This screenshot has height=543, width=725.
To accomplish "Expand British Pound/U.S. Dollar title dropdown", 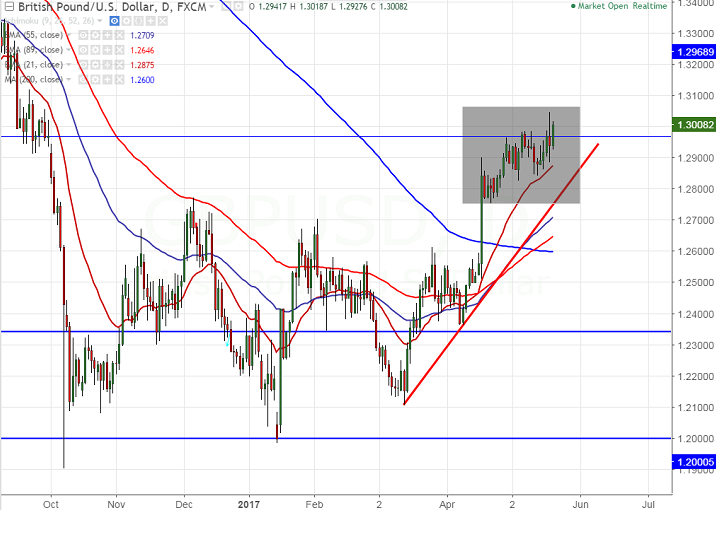I will coord(212,7).
